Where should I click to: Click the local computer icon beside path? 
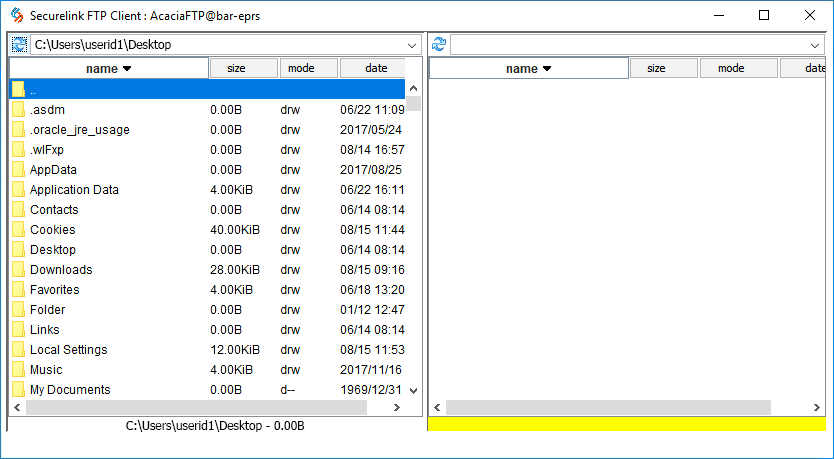pos(18,45)
